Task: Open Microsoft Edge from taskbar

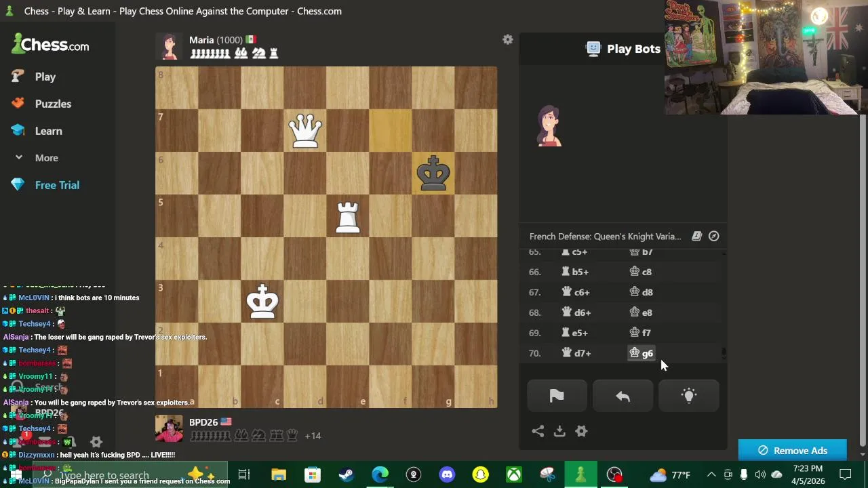Action: coord(380,474)
